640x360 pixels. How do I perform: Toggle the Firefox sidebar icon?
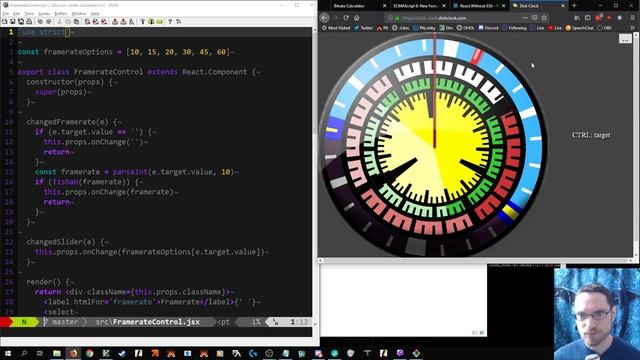588,18
